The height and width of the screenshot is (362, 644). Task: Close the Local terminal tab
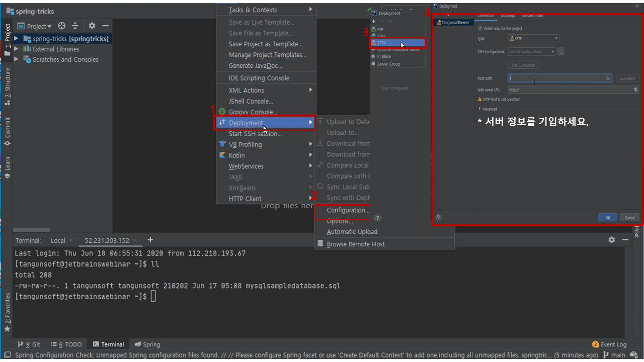(x=71, y=240)
